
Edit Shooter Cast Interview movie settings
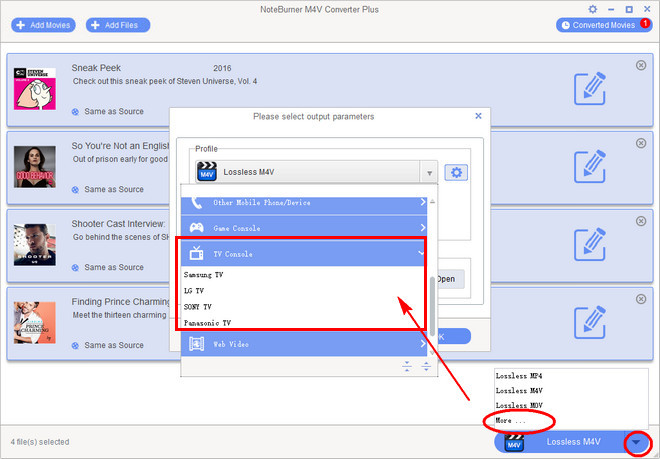coord(590,245)
